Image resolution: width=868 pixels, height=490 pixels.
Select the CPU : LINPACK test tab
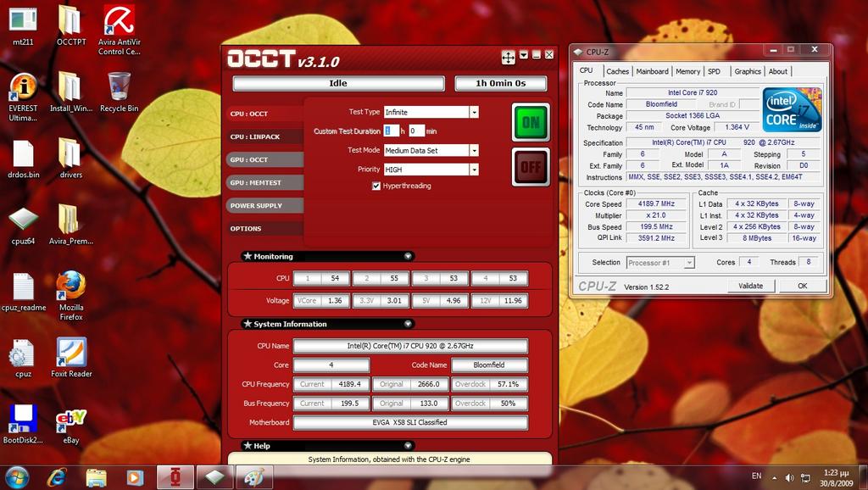264,136
